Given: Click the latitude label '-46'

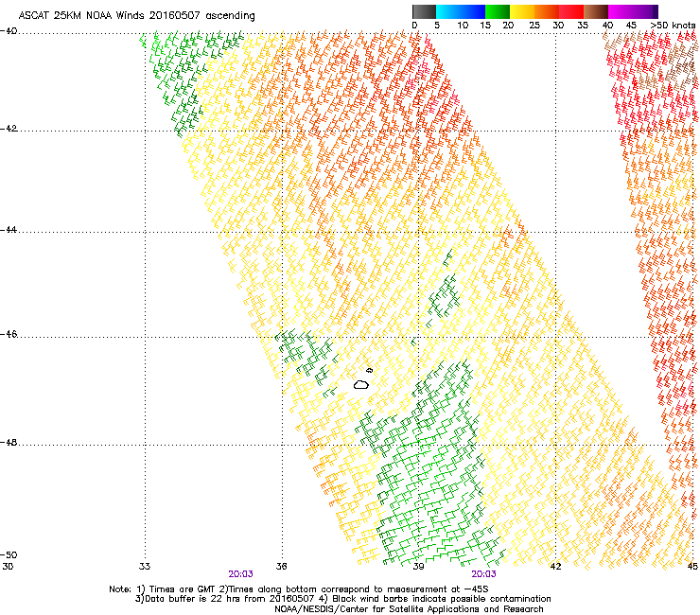Looking at the screenshot, I should coord(9,335).
